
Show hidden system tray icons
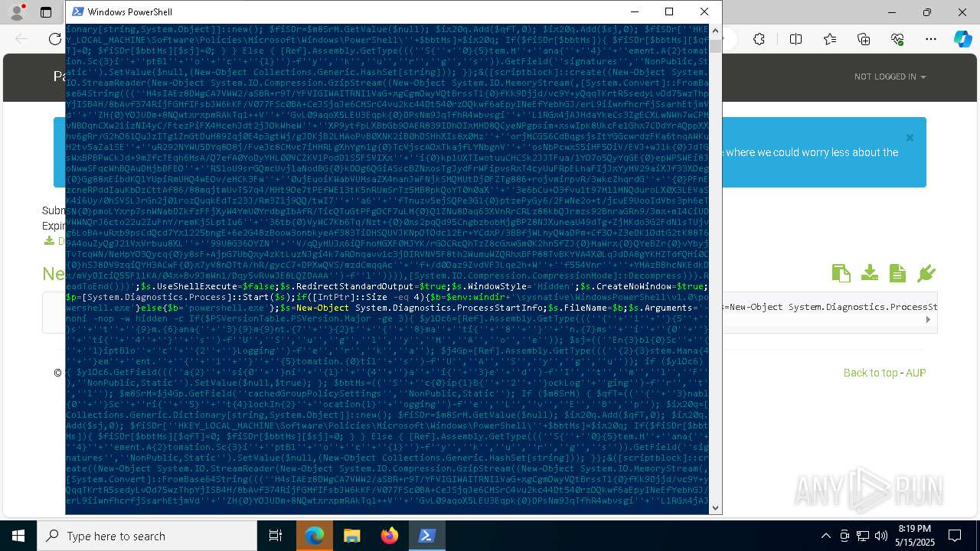point(825,536)
